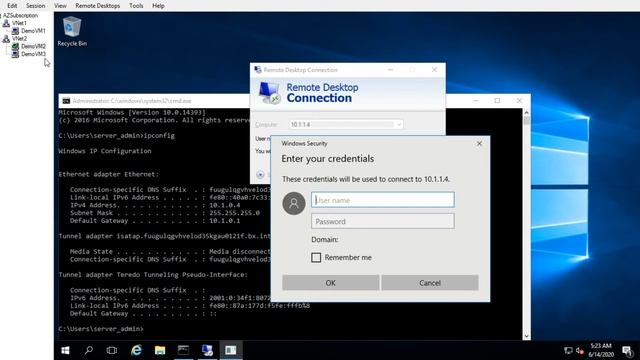Confirm credentials with OK button
The image size is (640, 360).
pyautogui.click(x=331, y=283)
